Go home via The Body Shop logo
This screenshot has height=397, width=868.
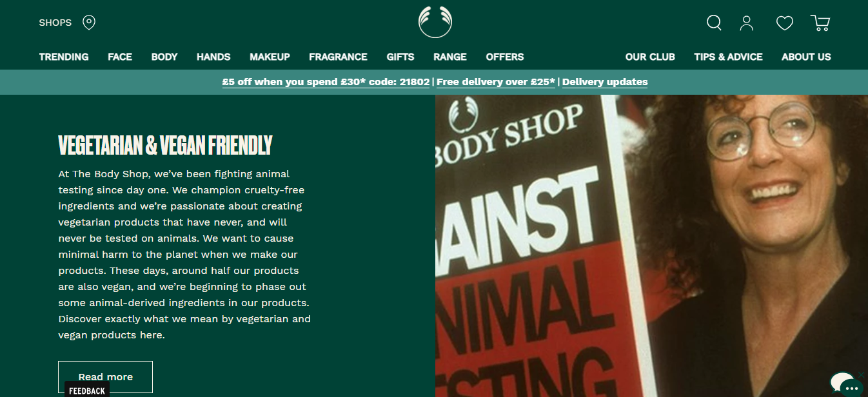click(435, 22)
